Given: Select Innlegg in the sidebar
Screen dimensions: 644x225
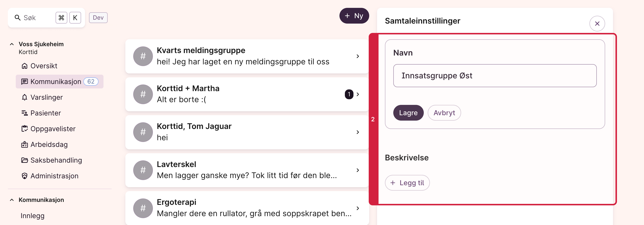Looking at the screenshot, I should [x=32, y=216].
